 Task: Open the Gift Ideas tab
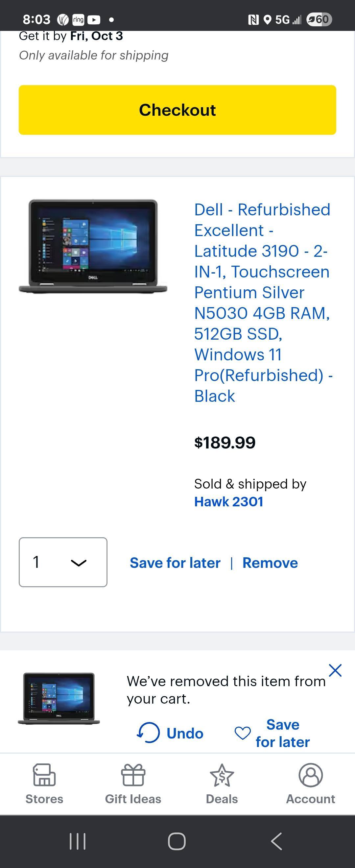(133, 784)
